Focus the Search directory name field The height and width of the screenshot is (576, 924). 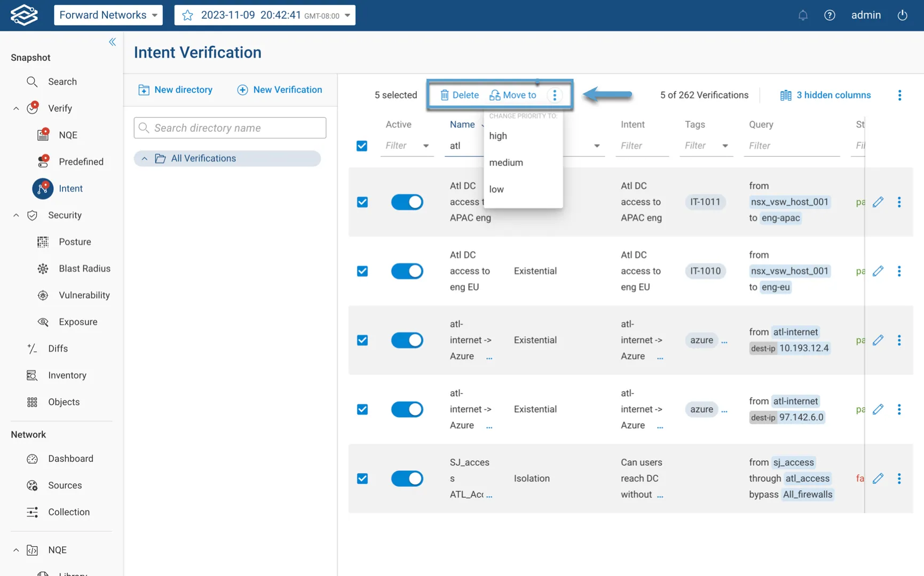coord(230,128)
